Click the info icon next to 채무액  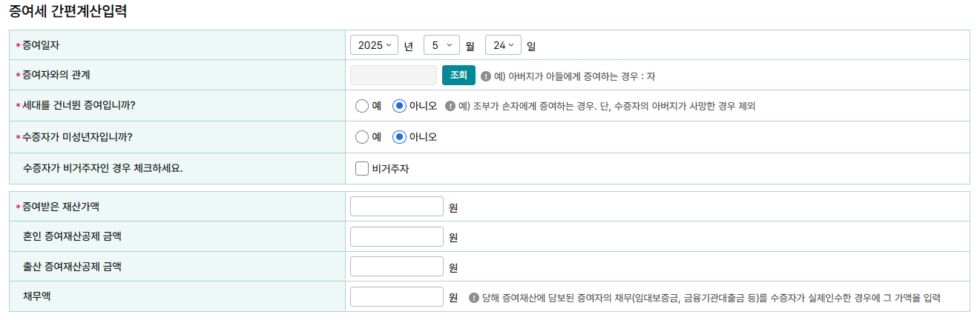click(x=474, y=297)
